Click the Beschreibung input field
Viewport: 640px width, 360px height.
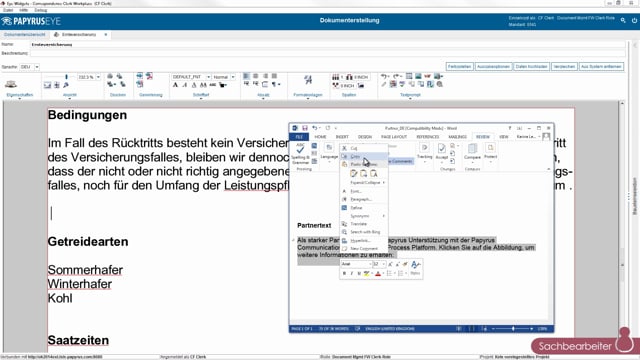[x=327, y=53]
